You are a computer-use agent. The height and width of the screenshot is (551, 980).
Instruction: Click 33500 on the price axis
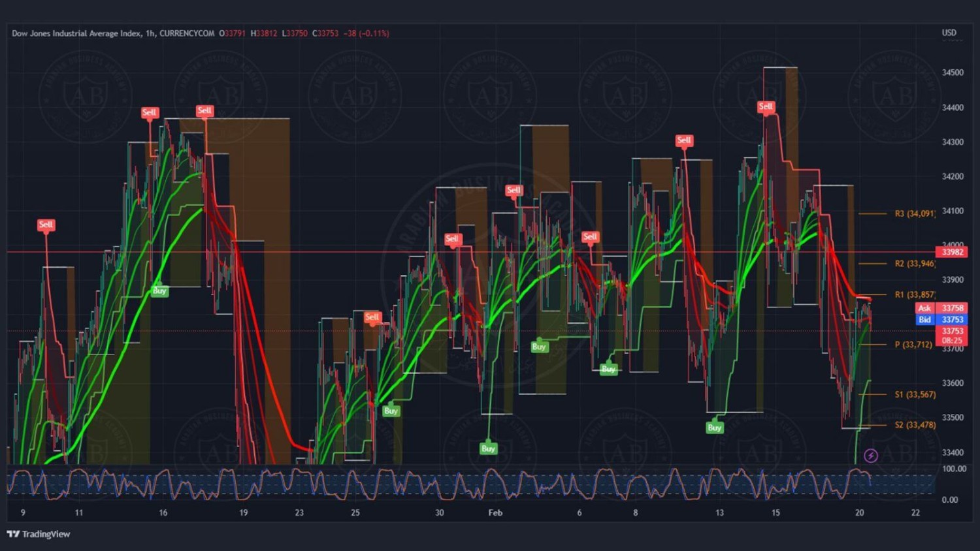[x=953, y=418]
